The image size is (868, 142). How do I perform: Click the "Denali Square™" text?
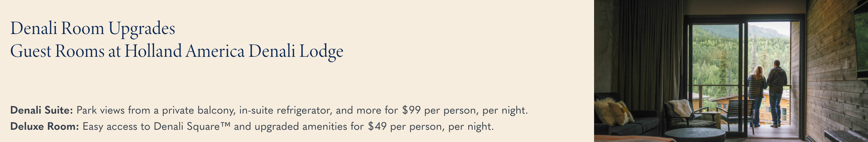tap(192, 126)
